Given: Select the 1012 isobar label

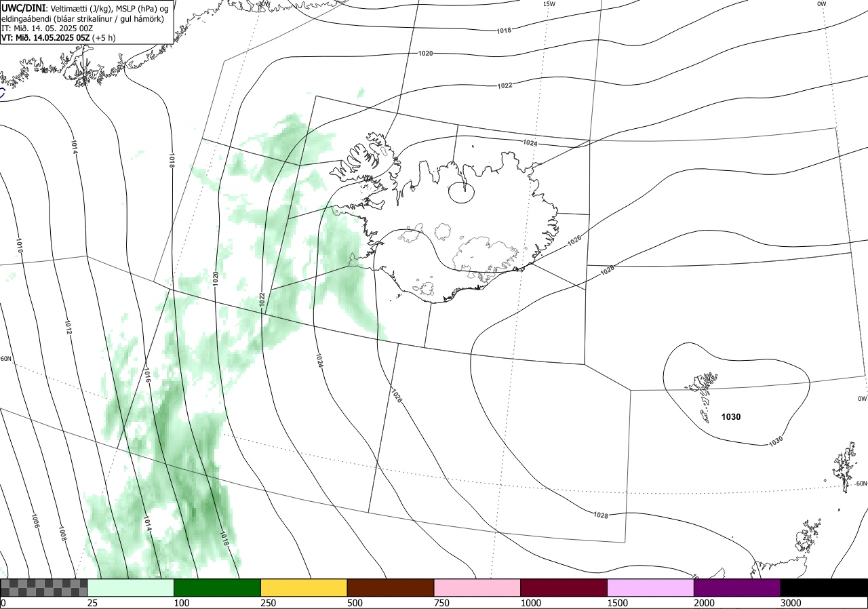Looking at the screenshot, I should [68, 328].
